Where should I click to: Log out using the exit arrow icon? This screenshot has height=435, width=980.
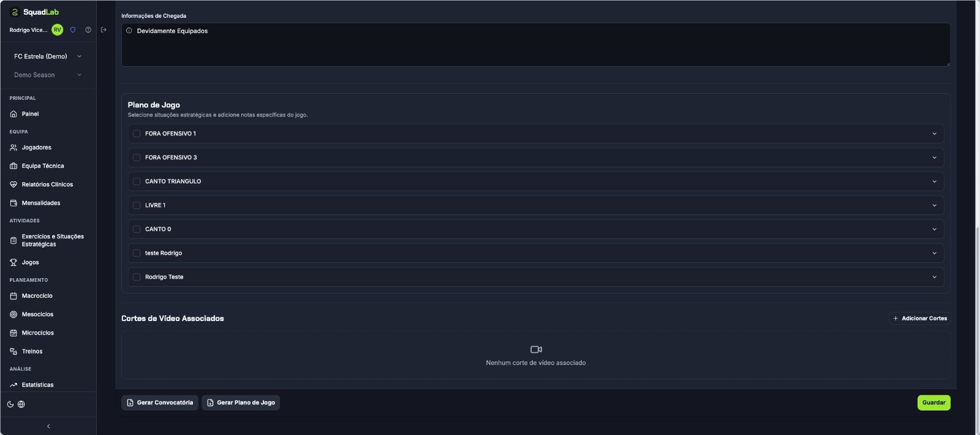click(x=104, y=30)
